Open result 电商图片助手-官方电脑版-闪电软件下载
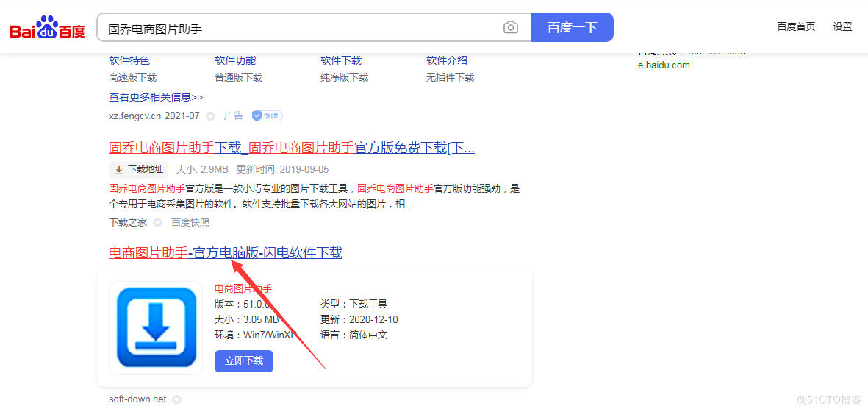Screen dimensions: 868x412 coord(226,253)
